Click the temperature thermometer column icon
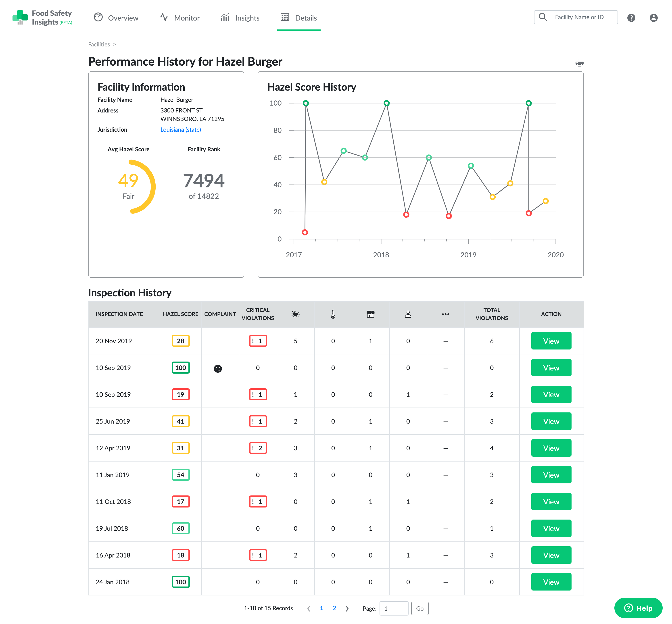The width and height of the screenshot is (672, 624). pyautogui.click(x=333, y=314)
